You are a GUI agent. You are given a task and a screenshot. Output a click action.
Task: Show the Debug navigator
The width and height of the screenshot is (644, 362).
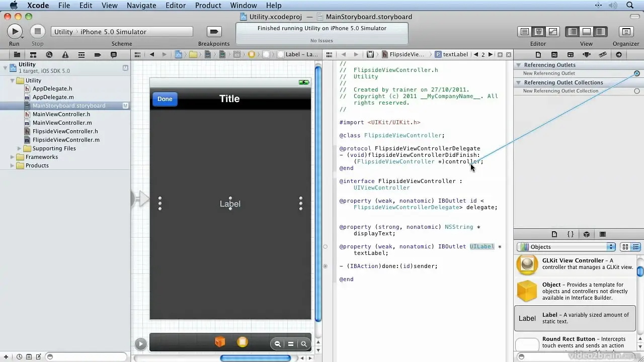81,54
